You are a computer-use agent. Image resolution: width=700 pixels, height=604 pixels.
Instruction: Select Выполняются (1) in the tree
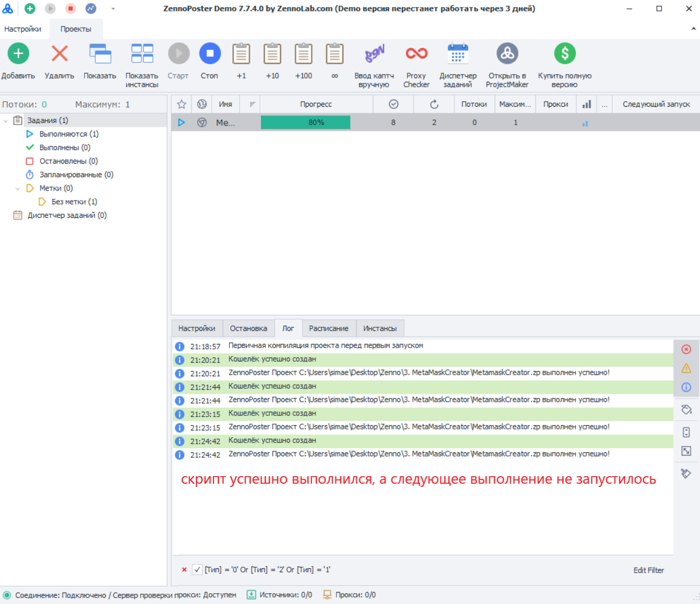pos(69,134)
